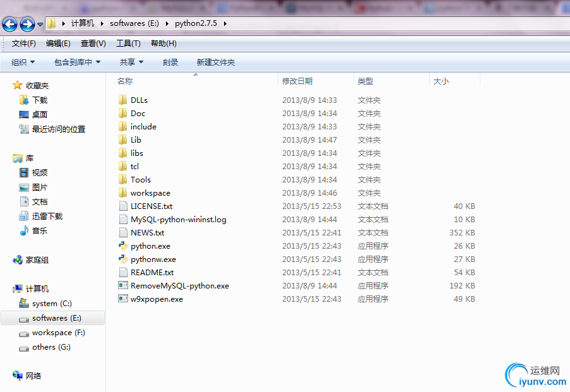Image resolution: width=570 pixels, height=392 pixels.
Task: Select the python.exe Python icon
Action: [123, 246]
